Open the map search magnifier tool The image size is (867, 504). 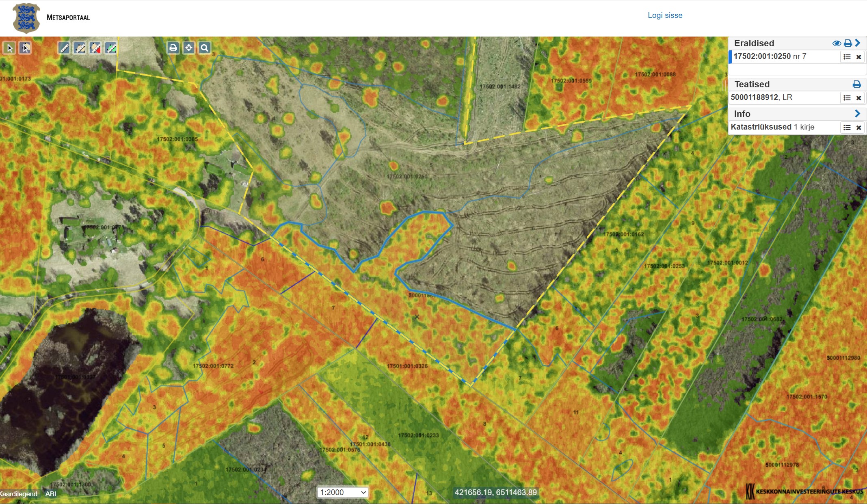[x=204, y=48]
